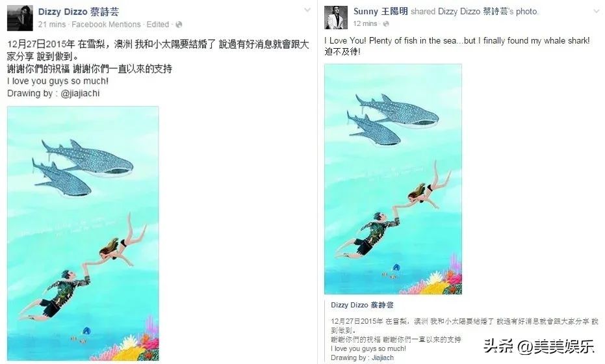This screenshot has width=605, height=364.
Task: Open Facebook Mentions source link
Action: [106, 25]
